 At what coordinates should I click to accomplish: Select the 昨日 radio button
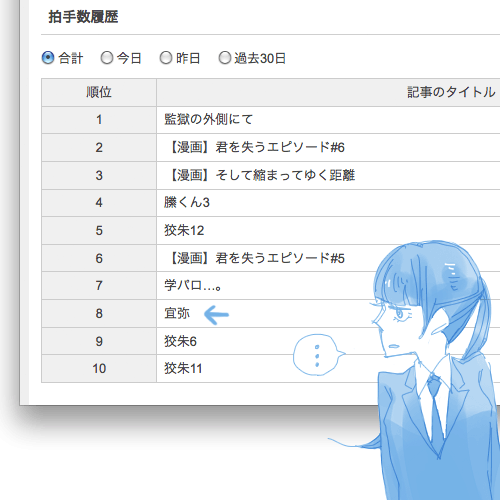[166, 58]
